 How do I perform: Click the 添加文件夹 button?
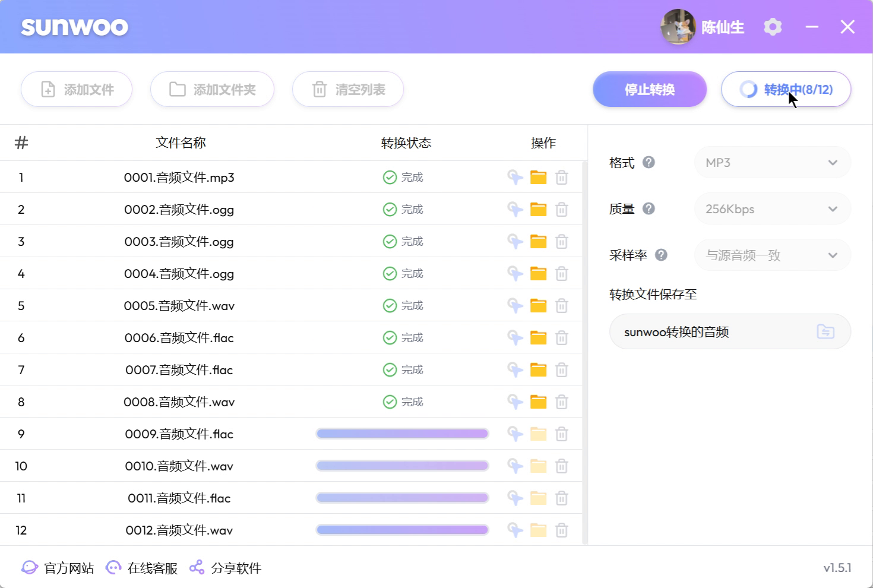pyautogui.click(x=212, y=89)
